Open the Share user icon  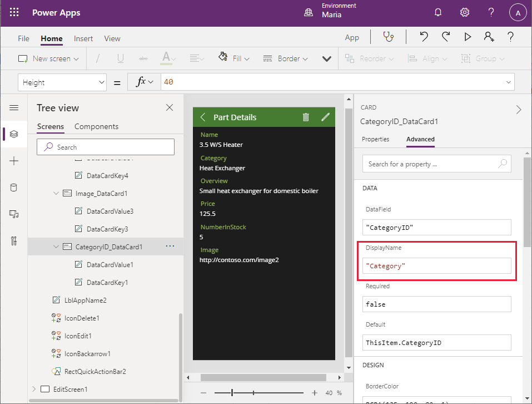click(x=489, y=37)
